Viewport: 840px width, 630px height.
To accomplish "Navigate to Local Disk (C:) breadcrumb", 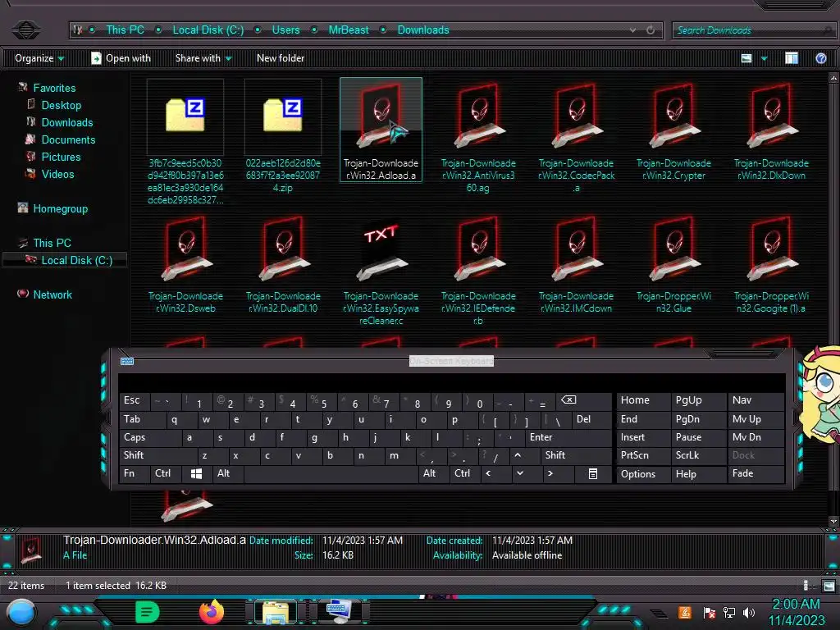I will [208, 30].
